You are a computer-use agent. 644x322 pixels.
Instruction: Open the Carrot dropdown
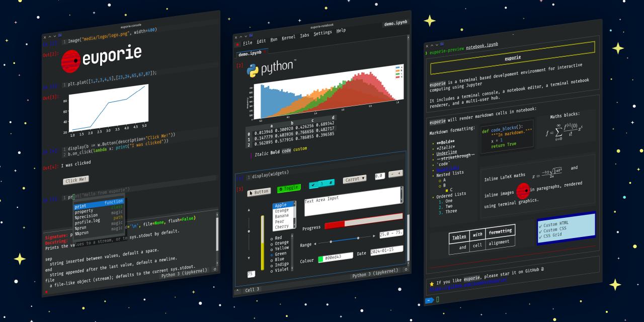click(x=354, y=179)
